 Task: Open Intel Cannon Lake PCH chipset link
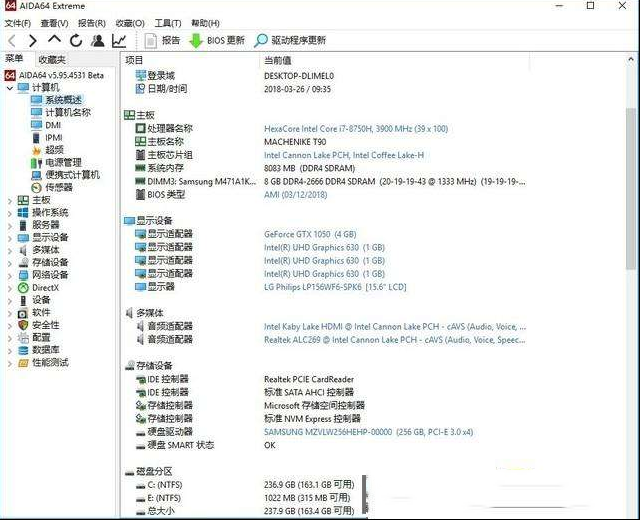click(x=344, y=155)
